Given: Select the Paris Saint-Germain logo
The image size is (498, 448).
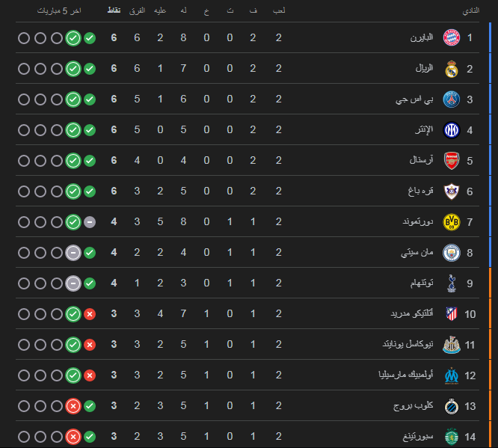Looking at the screenshot, I should (451, 99).
